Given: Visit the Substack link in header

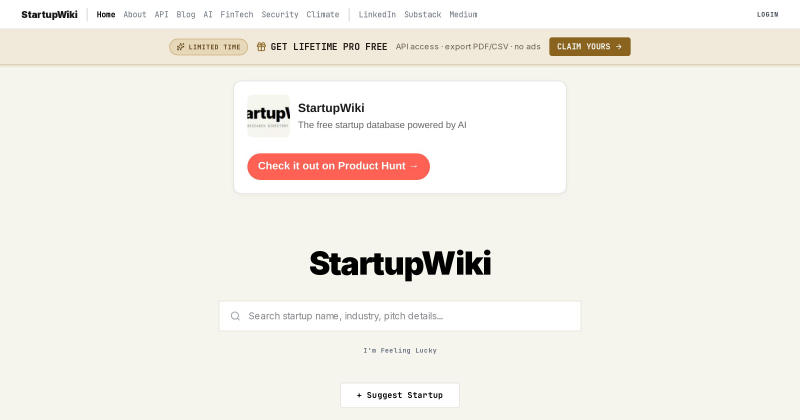Looking at the screenshot, I should point(422,14).
